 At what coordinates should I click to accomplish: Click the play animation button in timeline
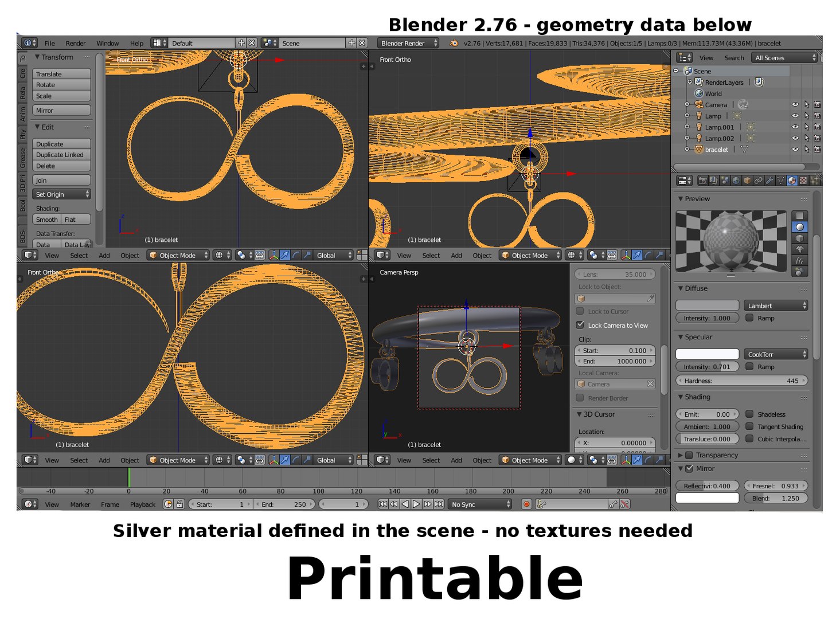pos(416,504)
